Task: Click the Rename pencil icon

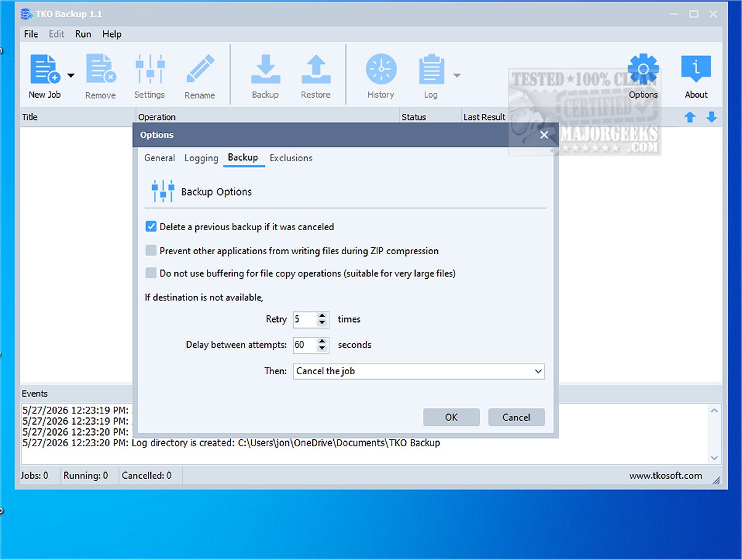Action: click(200, 69)
